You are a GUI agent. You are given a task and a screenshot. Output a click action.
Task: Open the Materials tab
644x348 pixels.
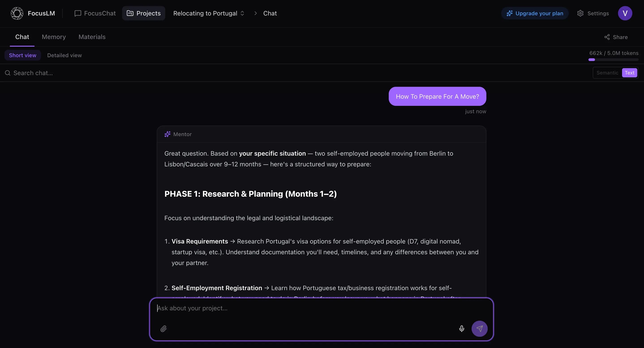(x=92, y=37)
